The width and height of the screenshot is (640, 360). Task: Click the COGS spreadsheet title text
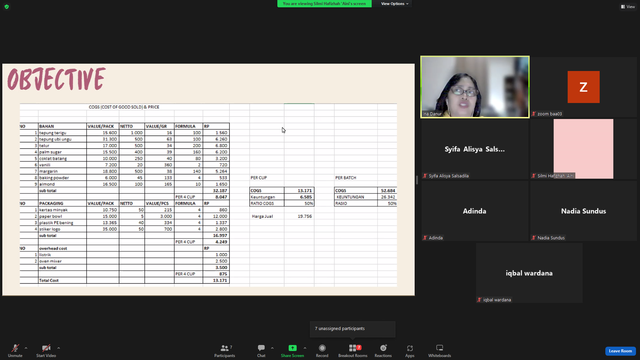124,107
